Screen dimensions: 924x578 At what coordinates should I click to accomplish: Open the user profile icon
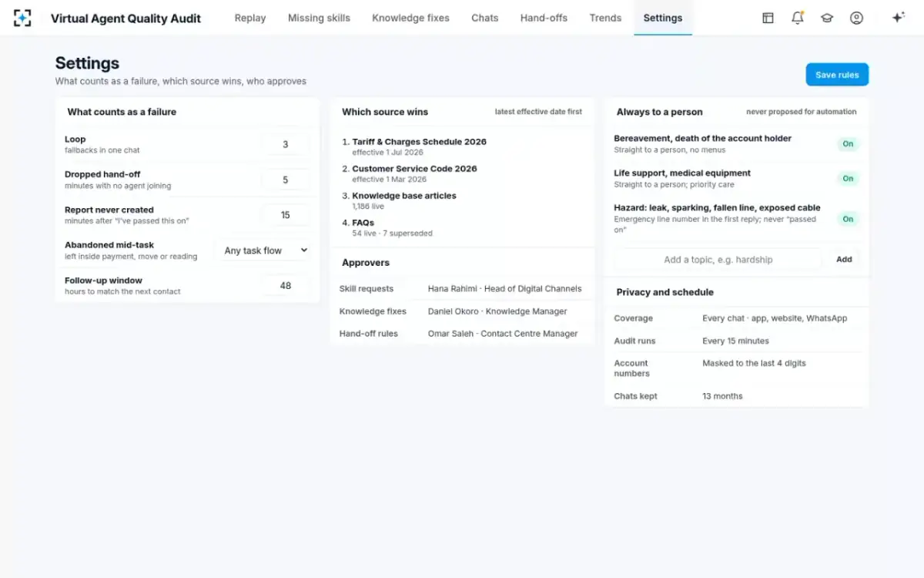tap(856, 18)
